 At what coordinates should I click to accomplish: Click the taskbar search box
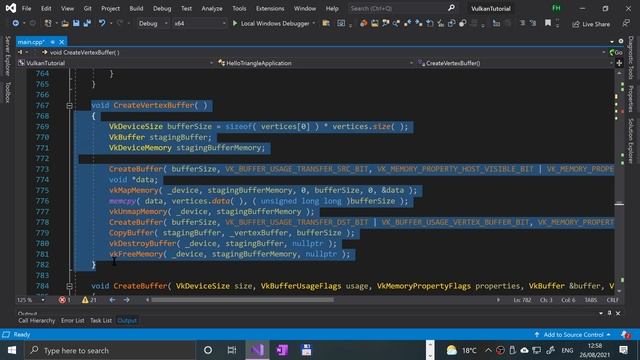point(109,350)
